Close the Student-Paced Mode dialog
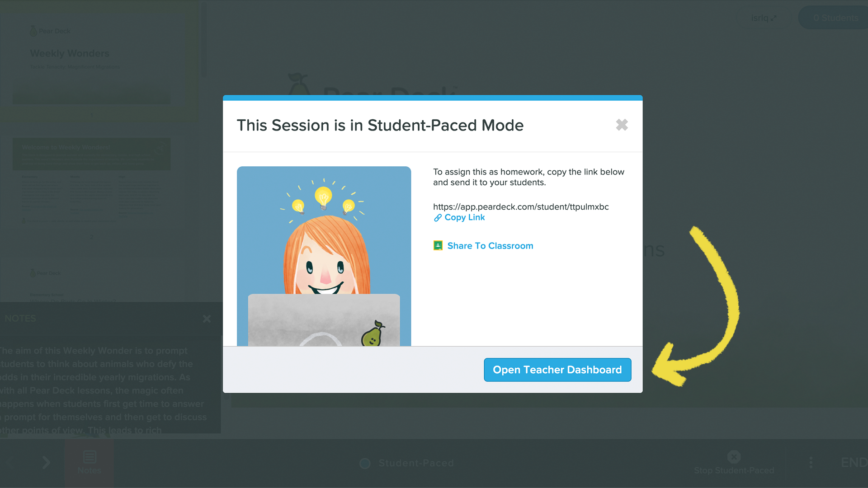868x488 pixels. click(x=622, y=125)
